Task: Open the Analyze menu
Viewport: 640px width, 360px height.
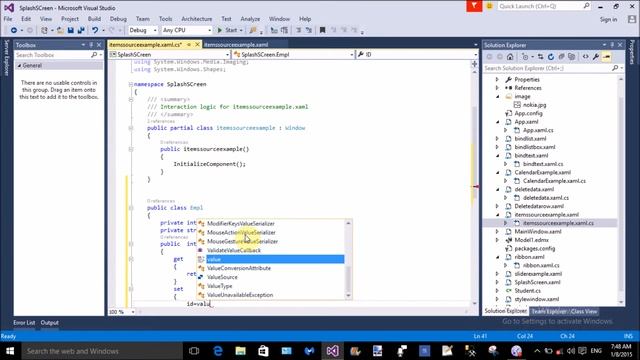Action: point(250,19)
